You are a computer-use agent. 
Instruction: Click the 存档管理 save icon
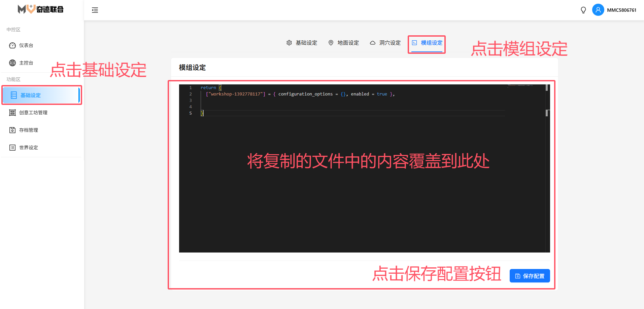coord(12,130)
